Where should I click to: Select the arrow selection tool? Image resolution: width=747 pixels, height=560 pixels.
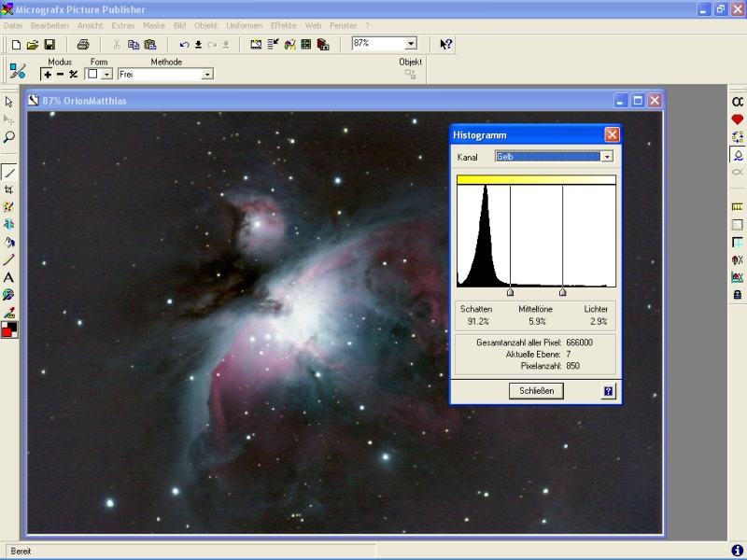click(9, 102)
